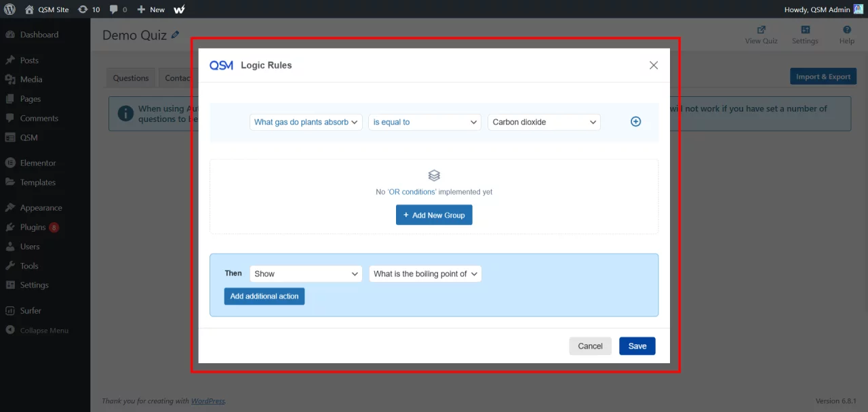Click the Plugins update badge 8
This screenshot has width=868, height=412.
pyautogui.click(x=54, y=228)
